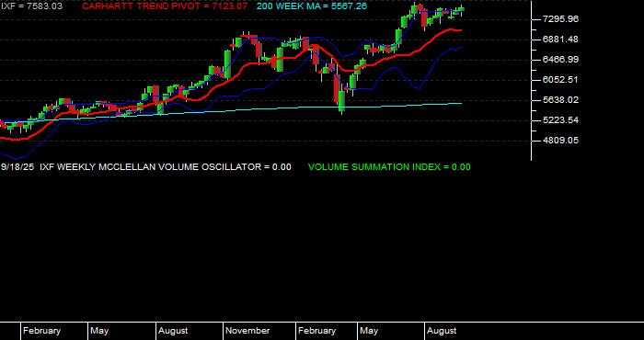Select the 4809.05 price axis label
644x340 pixels.
coord(560,141)
